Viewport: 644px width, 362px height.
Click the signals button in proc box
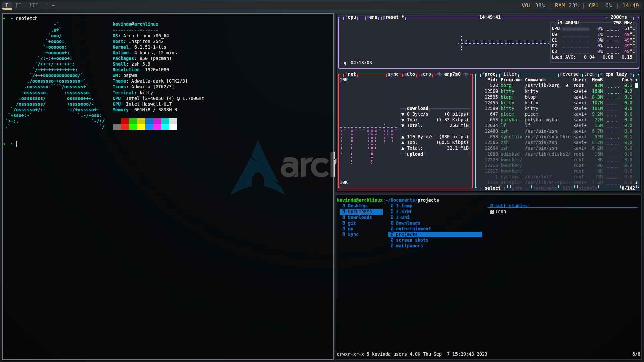(588, 188)
